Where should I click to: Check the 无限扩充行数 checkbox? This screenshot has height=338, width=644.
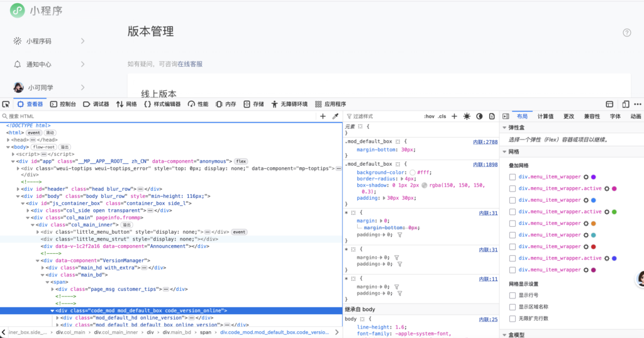click(x=513, y=319)
